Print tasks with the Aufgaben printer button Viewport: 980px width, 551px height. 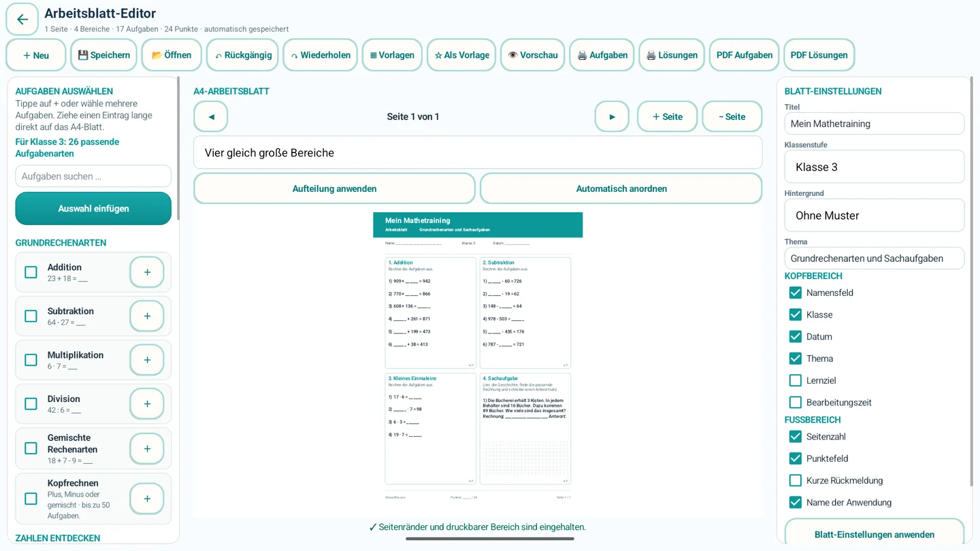tap(602, 55)
